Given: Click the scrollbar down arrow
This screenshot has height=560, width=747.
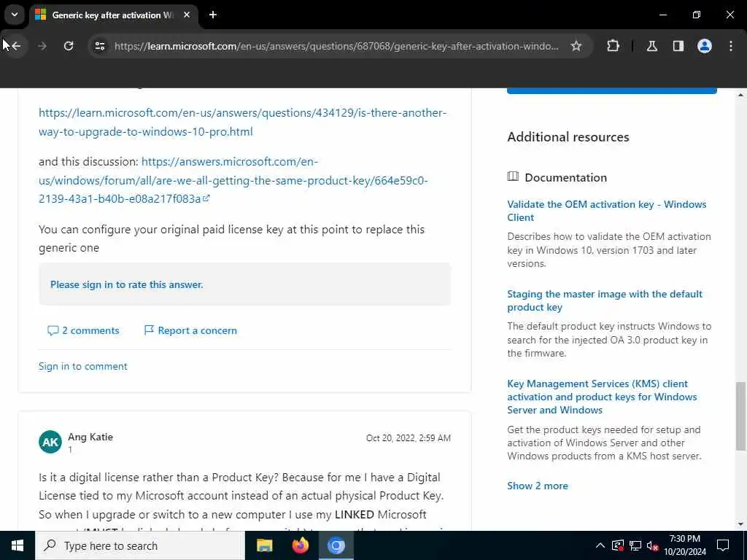Looking at the screenshot, I should click(740, 524).
